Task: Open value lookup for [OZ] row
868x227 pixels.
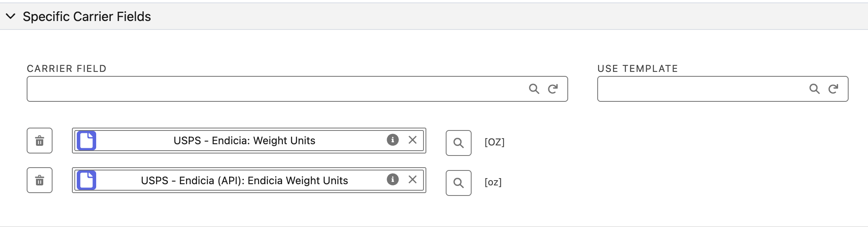Action: 458,143
